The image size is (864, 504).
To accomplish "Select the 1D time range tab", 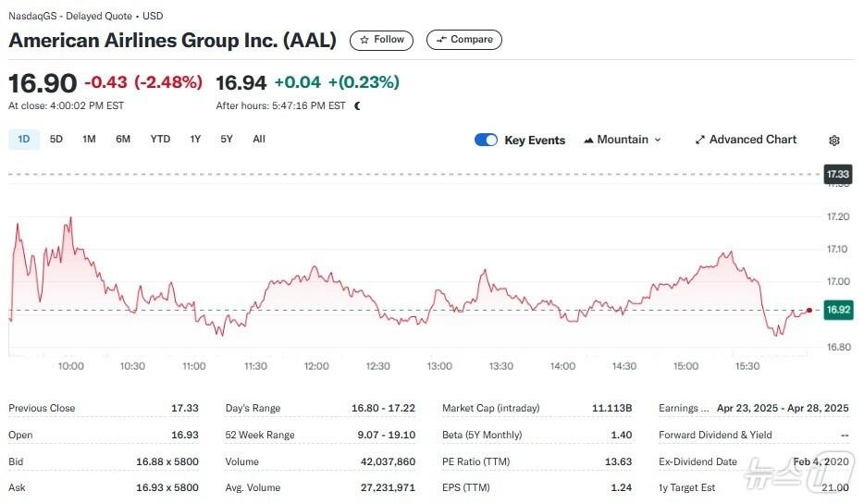I will pyautogui.click(x=24, y=140).
